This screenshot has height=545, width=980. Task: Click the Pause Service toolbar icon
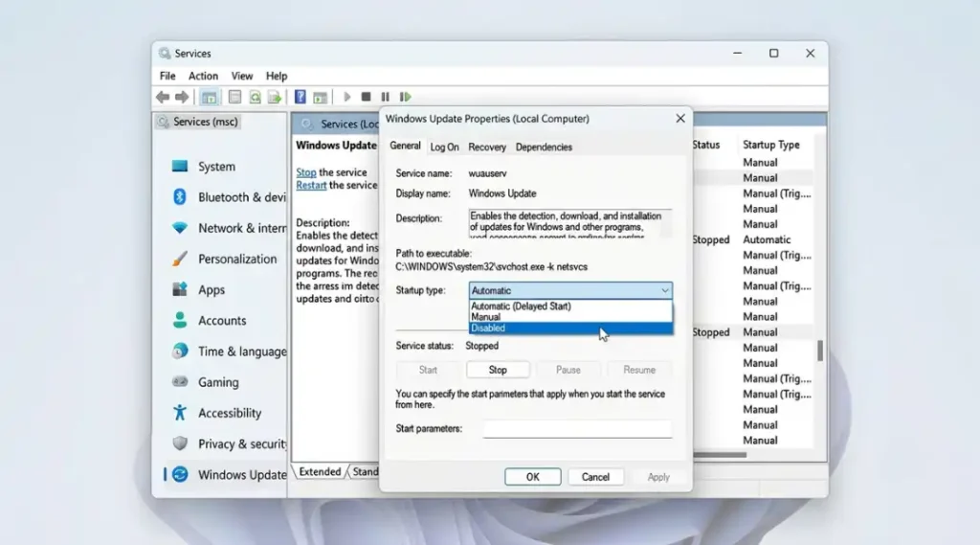385,97
